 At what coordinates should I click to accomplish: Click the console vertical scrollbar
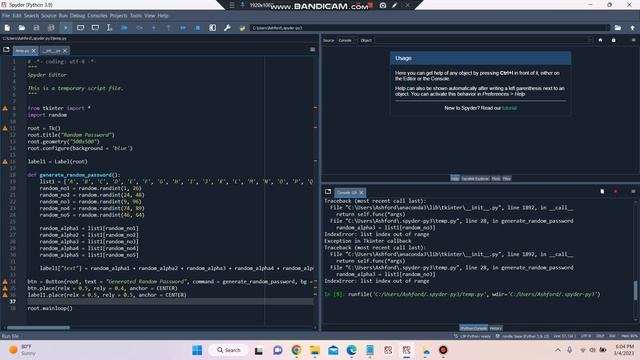click(x=636, y=290)
